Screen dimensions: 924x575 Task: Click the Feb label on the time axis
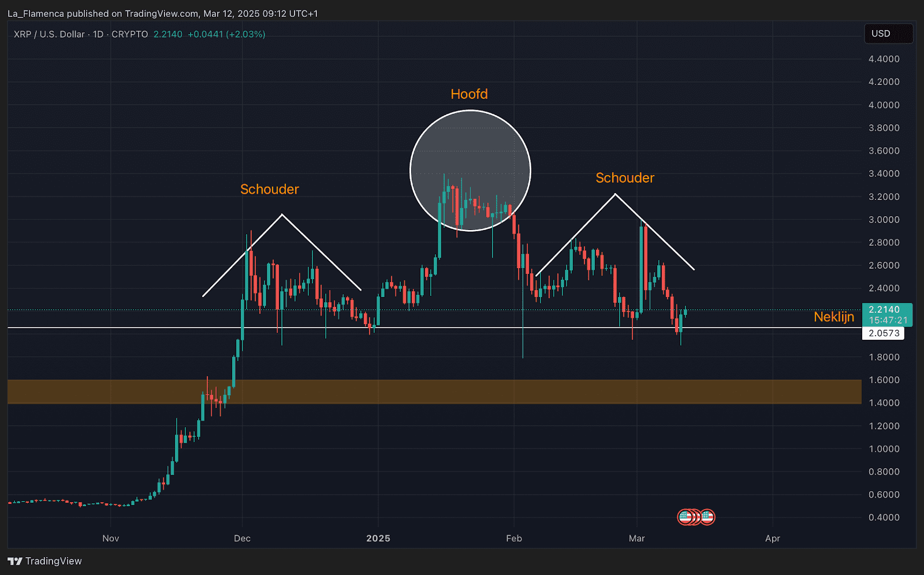(x=514, y=539)
